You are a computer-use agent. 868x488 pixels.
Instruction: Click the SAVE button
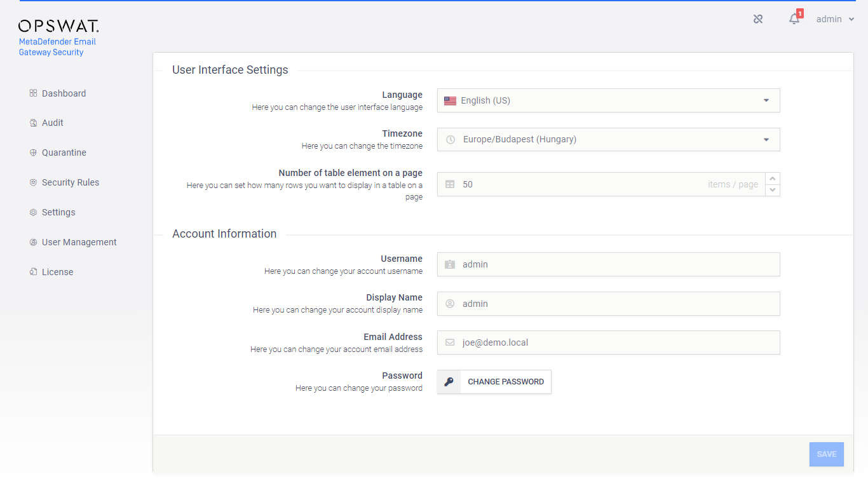[x=826, y=454]
